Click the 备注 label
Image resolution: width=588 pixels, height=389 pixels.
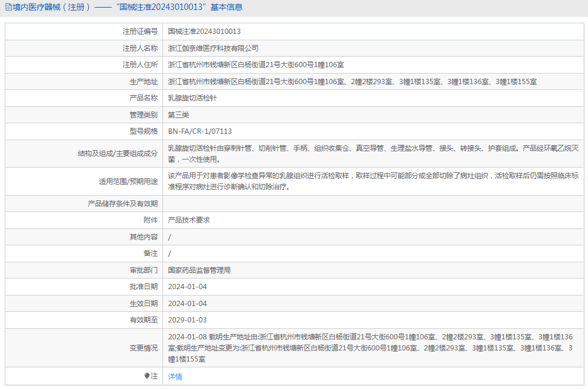click(150, 253)
